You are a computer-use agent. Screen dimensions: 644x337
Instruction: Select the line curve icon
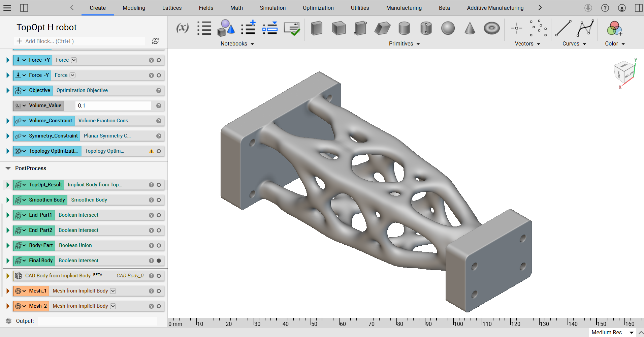coord(563,28)
